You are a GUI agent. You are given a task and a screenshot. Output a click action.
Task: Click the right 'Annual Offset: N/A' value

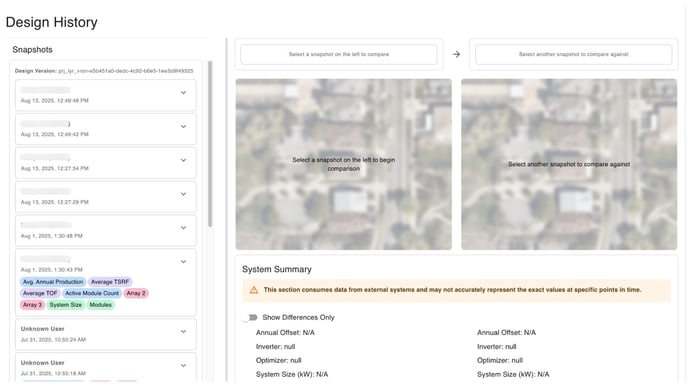point(506,333)
